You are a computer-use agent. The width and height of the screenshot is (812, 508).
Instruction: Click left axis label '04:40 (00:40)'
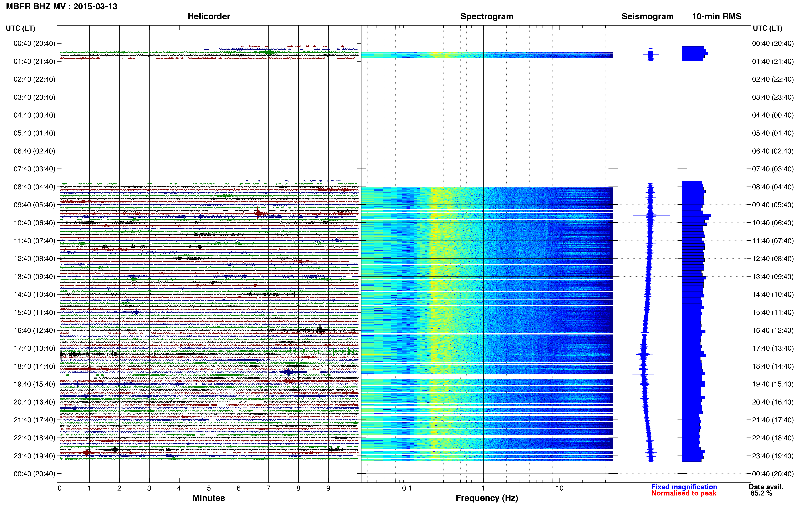tap(34, 115)
